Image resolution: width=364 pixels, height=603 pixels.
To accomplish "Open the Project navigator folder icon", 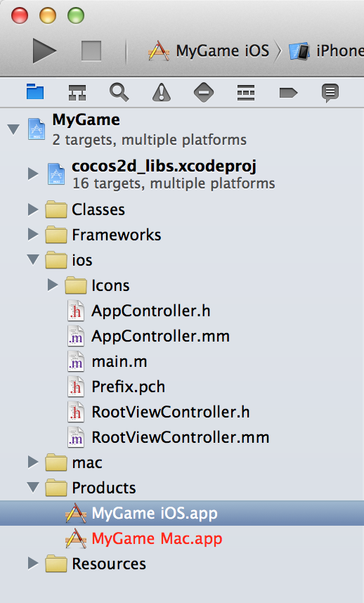I will click(x=35, y=92).
